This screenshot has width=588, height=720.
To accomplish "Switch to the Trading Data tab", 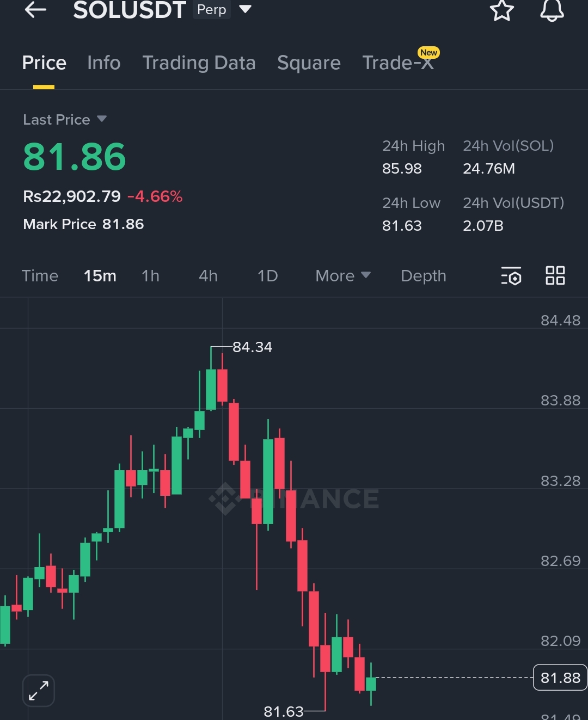I will tap(199, 63).
